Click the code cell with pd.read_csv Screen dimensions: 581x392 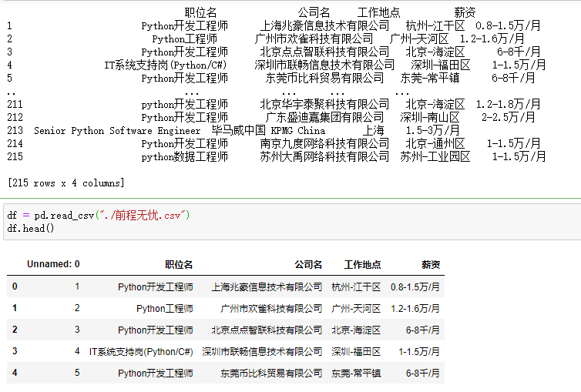292,221
